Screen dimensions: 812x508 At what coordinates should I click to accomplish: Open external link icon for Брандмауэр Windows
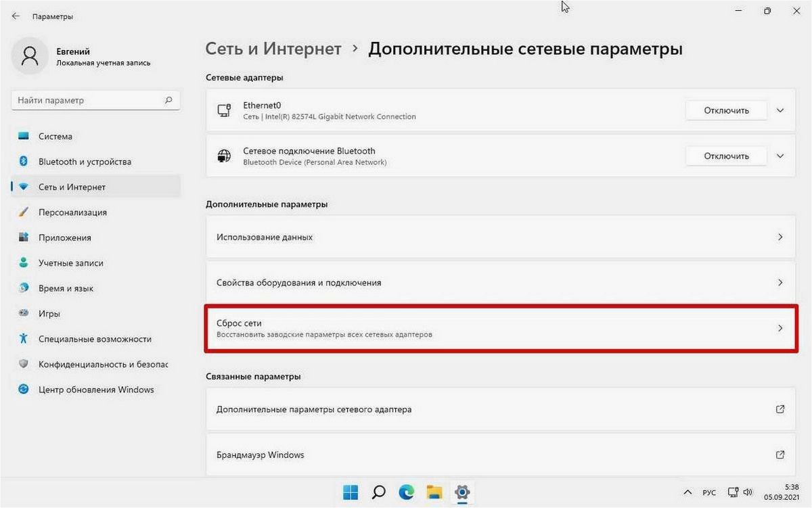pos(780,455)
